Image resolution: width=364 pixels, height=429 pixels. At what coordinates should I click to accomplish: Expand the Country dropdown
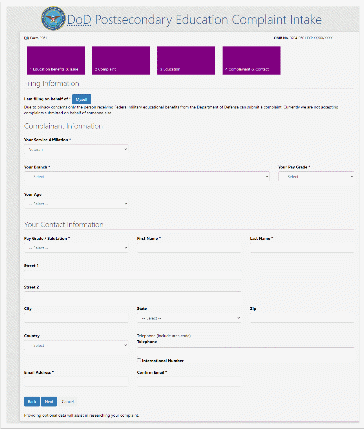76,346
